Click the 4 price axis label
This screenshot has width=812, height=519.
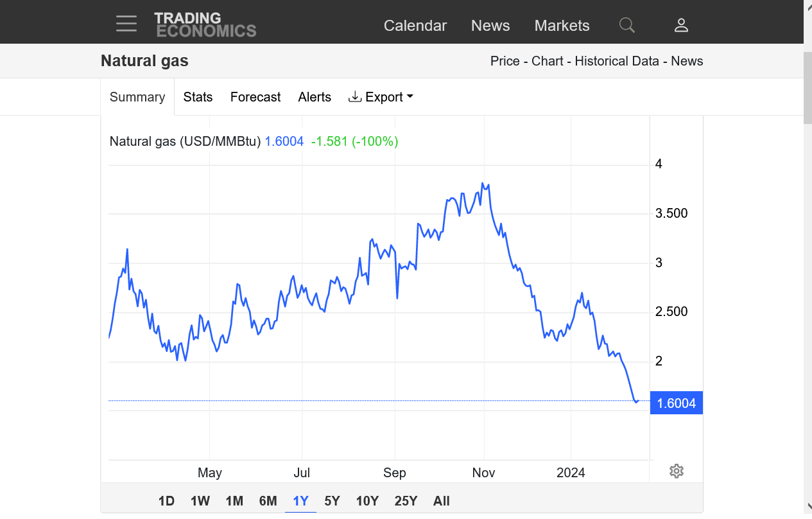pyautogui.click(x=659, y=164)
